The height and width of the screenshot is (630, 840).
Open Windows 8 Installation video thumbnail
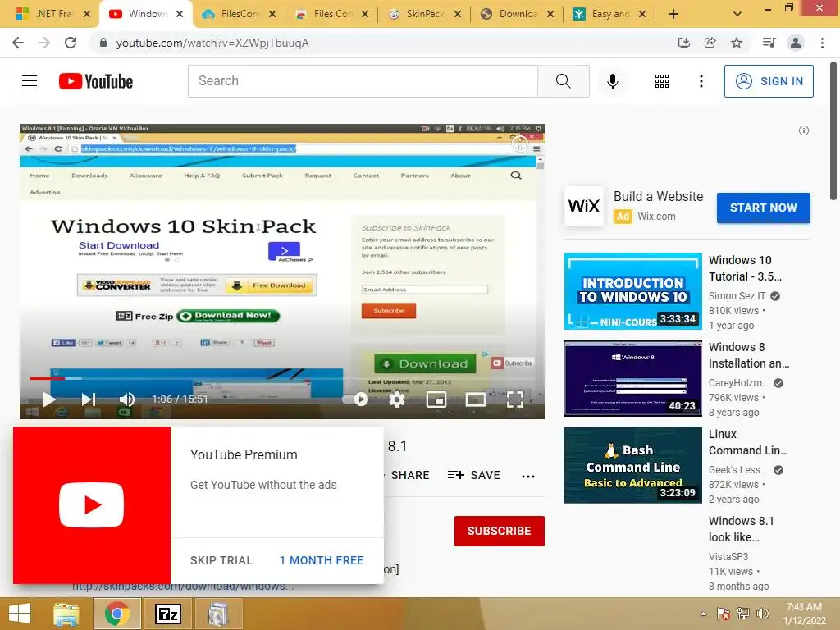(632, 378)
